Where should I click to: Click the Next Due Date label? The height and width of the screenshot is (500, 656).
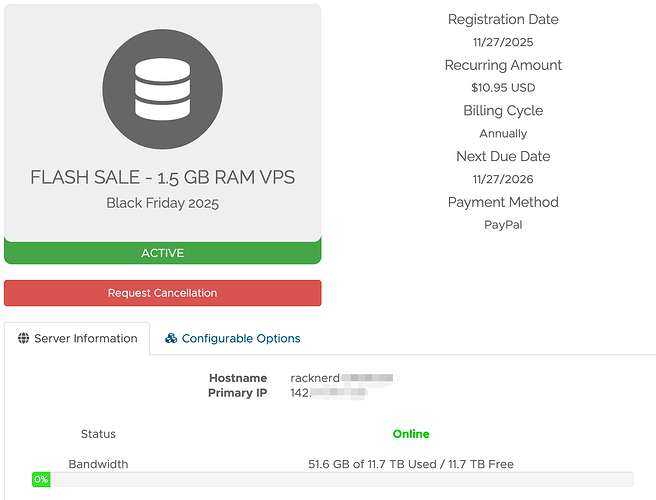coord(503,156)
